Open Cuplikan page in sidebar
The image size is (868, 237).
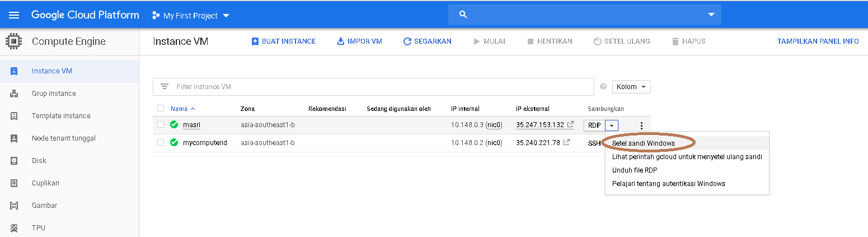(x=45, y=183)
